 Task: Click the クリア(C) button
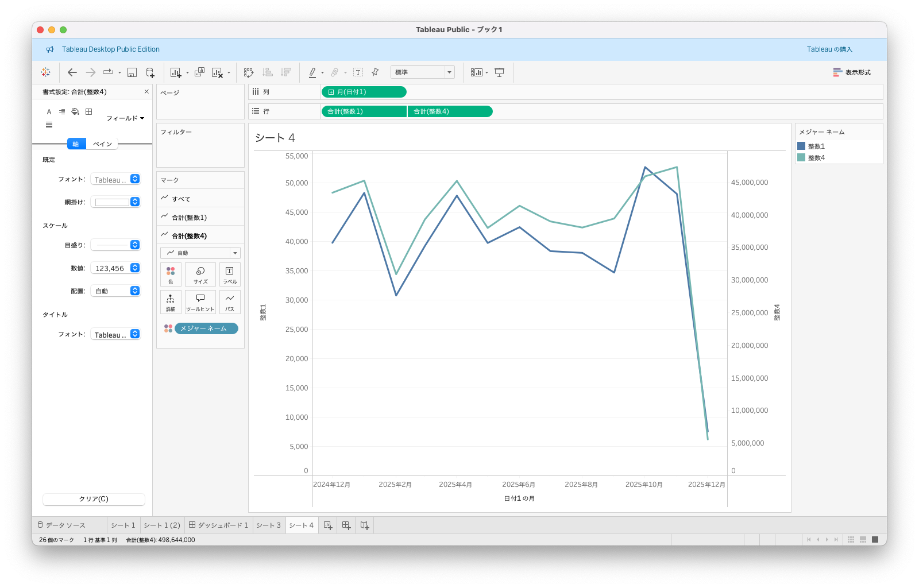coord(94,499)
